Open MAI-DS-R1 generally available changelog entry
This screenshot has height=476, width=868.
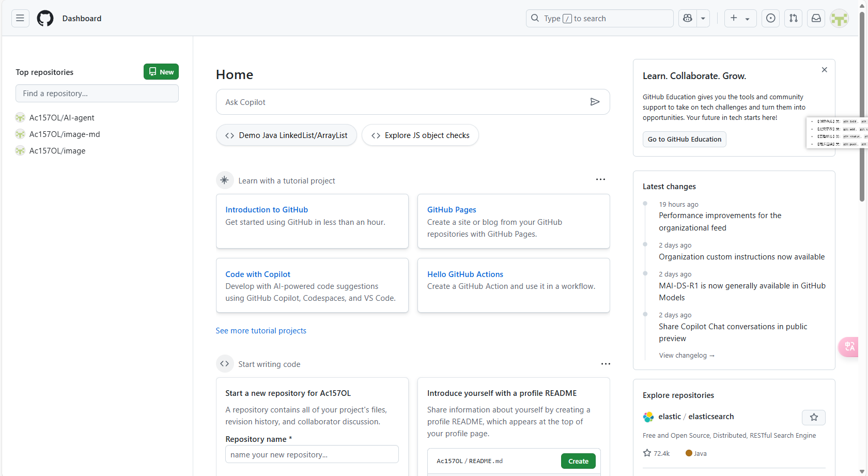(742, 291)
